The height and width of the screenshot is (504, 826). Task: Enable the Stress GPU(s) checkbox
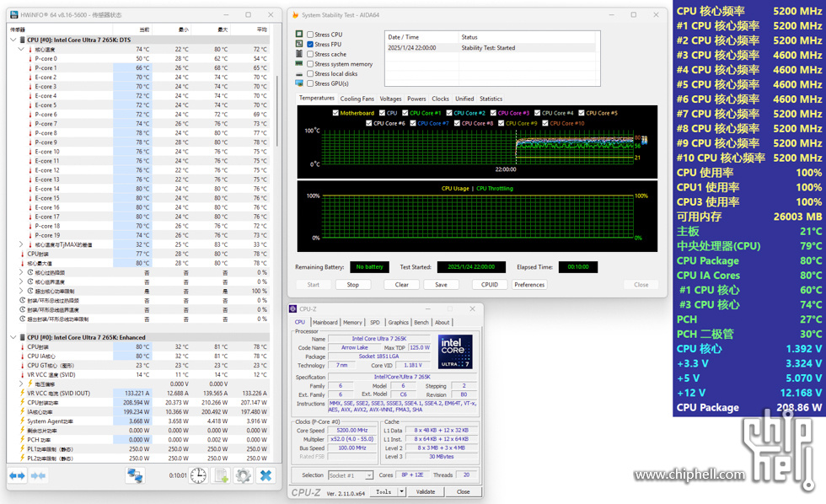[310, 83]
